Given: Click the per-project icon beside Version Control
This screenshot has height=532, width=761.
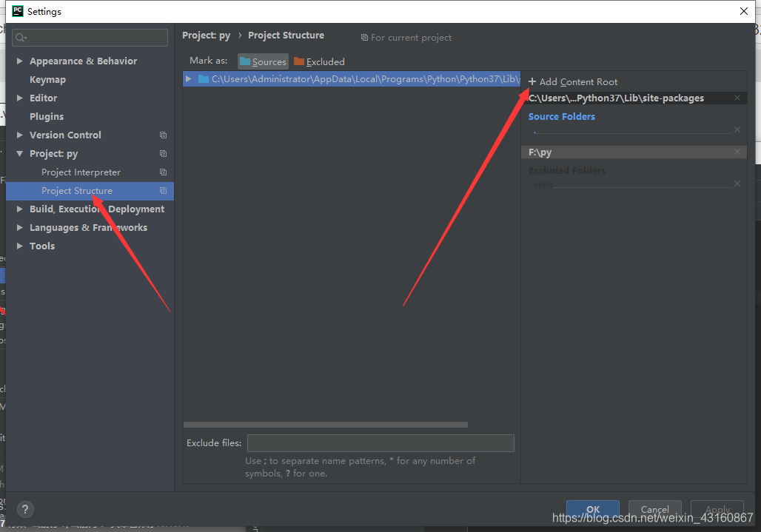Looking at the screenshot, I should tap(163, 135).
